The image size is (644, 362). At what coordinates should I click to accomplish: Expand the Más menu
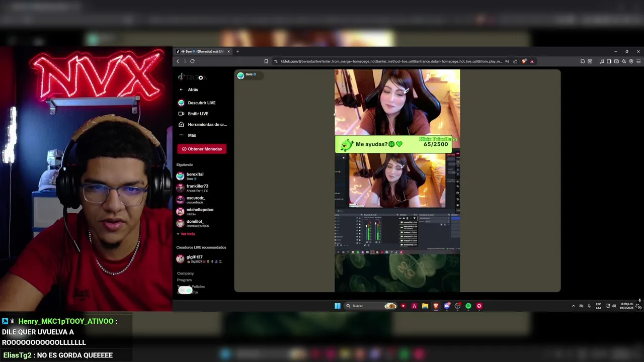[x=188, y=135]
